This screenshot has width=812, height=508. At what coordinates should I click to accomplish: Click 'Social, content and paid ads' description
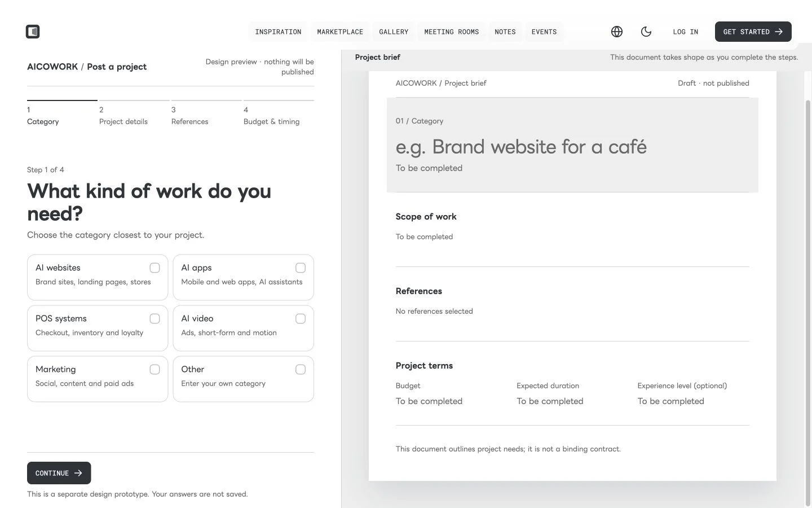[x=85, y=383]
